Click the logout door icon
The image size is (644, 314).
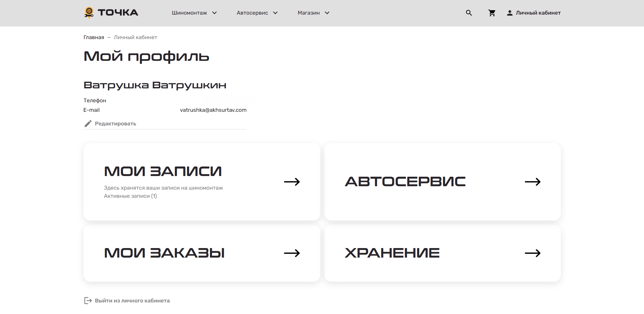(x=88, y=301)
